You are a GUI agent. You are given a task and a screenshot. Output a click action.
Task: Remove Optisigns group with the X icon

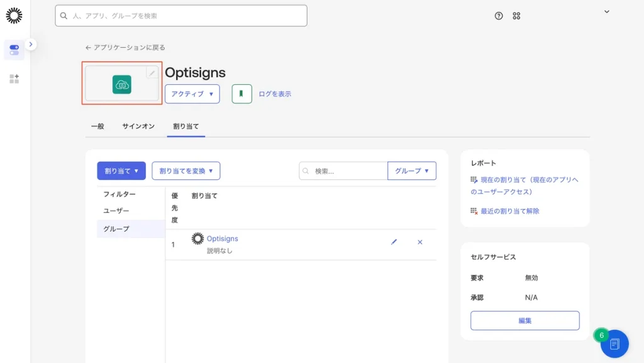coord(420,242)
